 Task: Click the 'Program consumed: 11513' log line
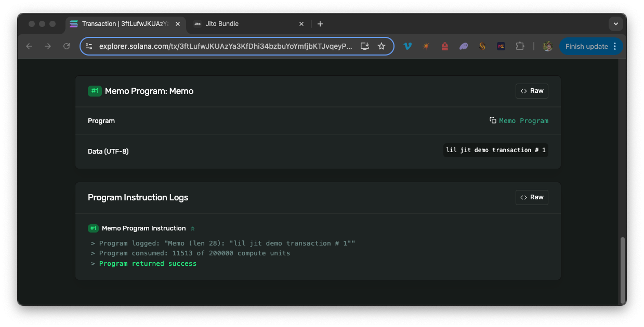pos(194,253)
